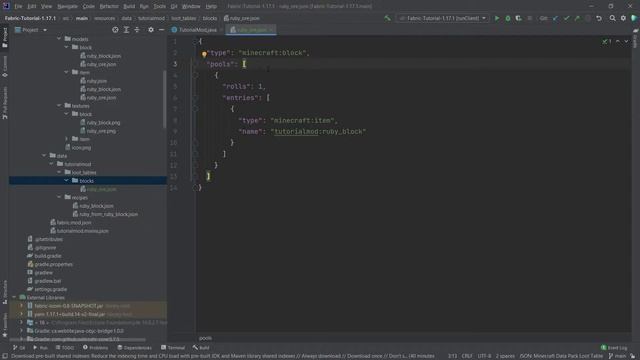Open Search Everywhere magnifier

(612, 18)
